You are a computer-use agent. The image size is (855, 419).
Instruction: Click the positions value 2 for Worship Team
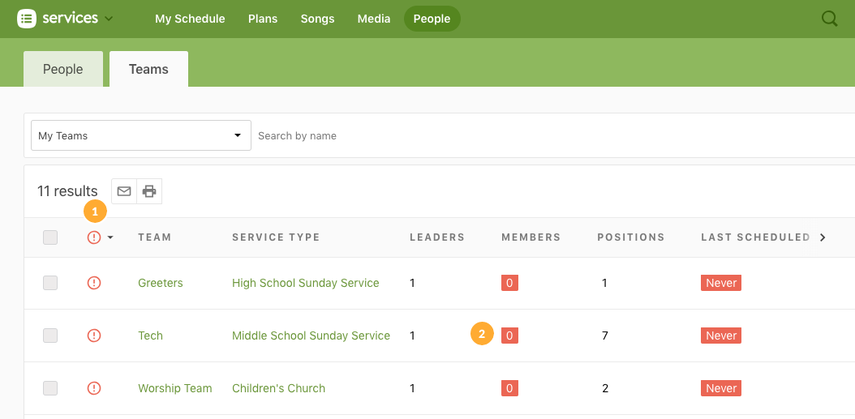[605, 388]
